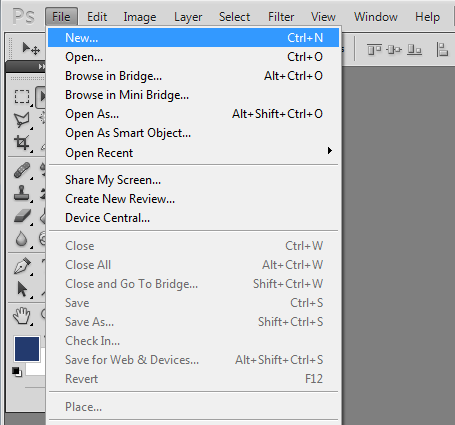Choose Device Central...
This screenshot has width=455, height=425.
pos(194,218)
